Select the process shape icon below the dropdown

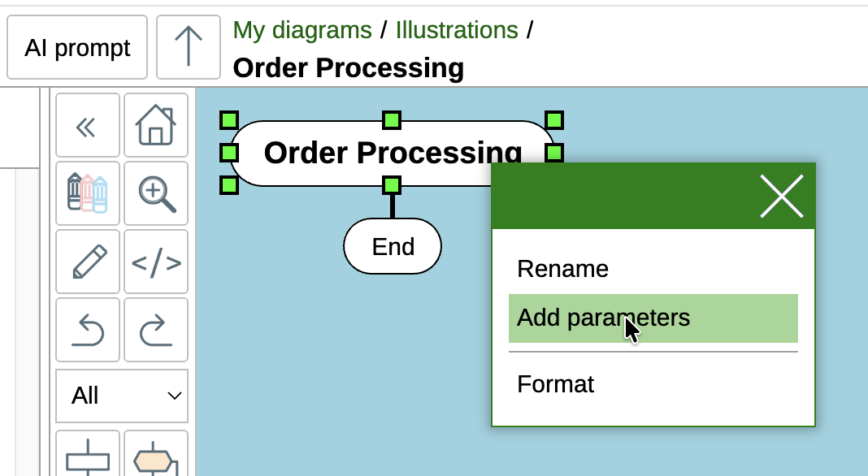(x=87, y=461)
